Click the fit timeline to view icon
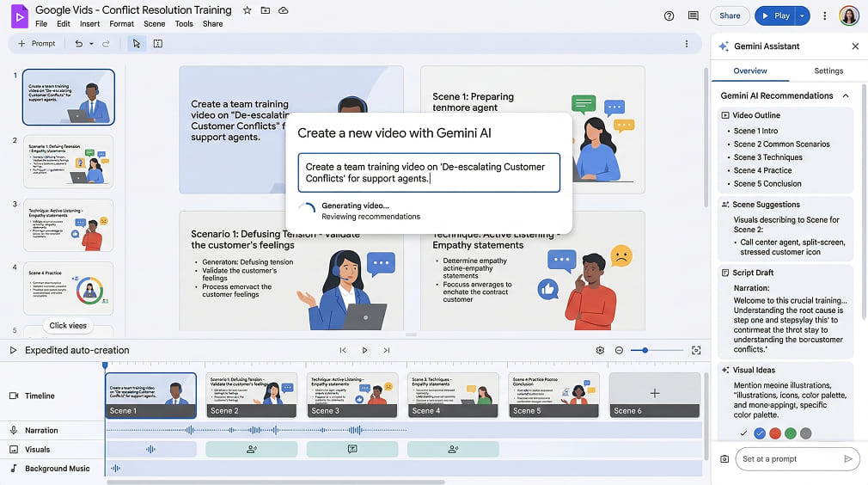 (x=696, y=351)
